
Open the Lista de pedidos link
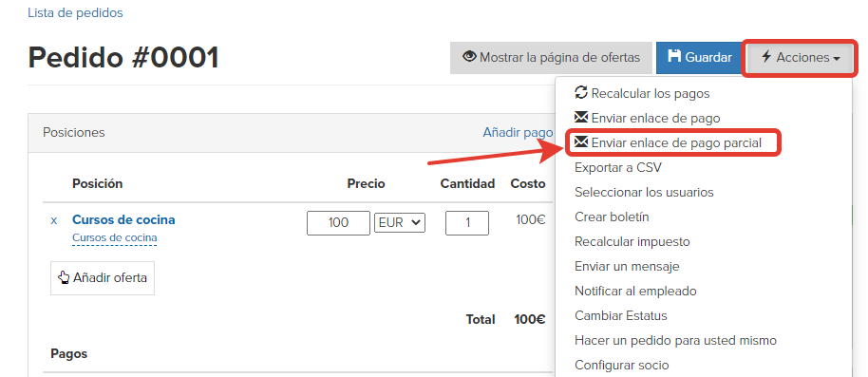[x=75, y=12]
